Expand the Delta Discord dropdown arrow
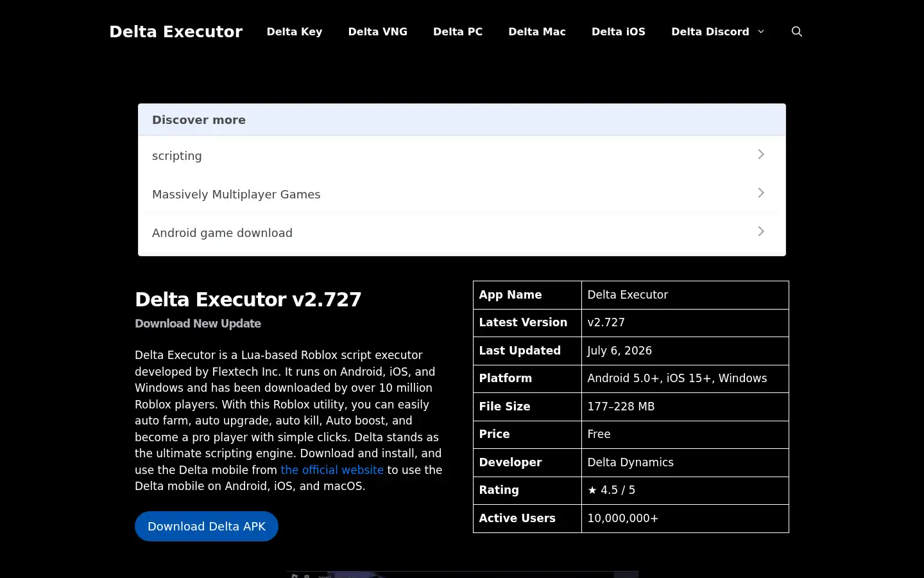 [x=761, y=31]
